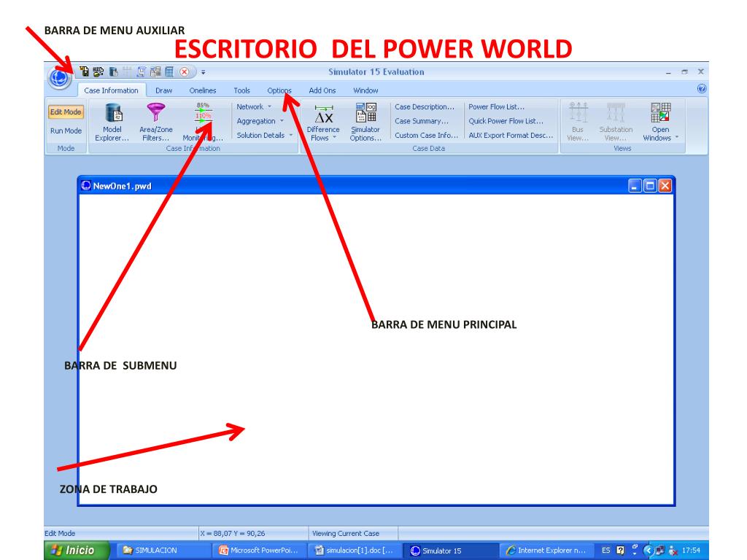
Task: Click the question mark icon in the system tray
Action: pyautogui.click(x=620, y=551)
